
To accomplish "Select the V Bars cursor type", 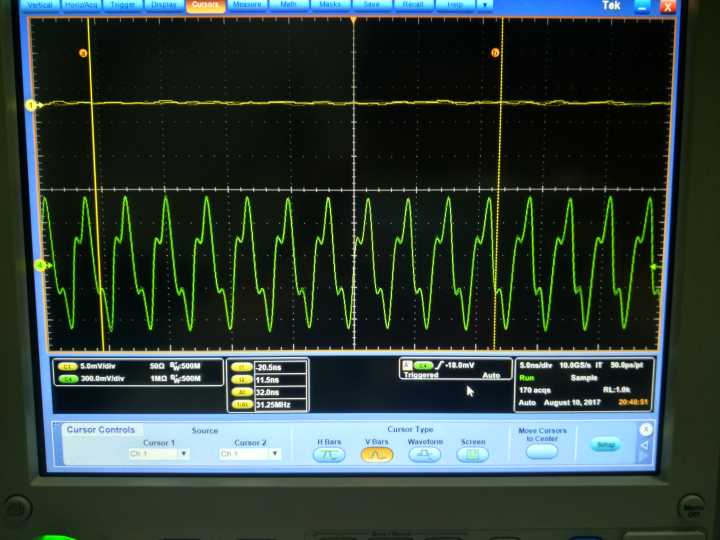I will coord(377,455).
